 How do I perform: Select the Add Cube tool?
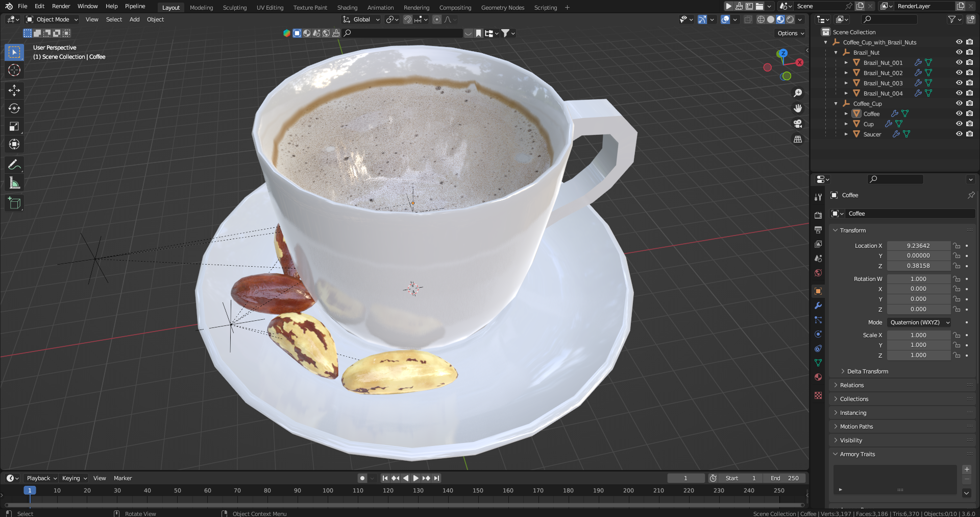[14, 203]
